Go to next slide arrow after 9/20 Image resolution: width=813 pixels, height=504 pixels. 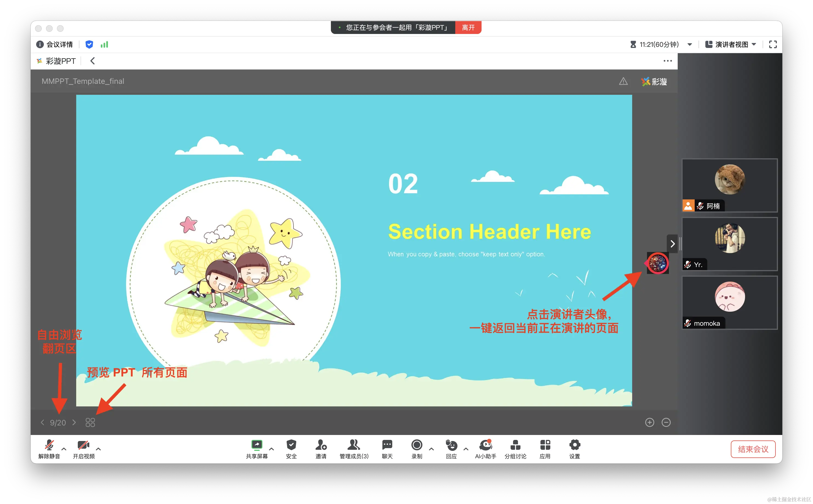(x=74, y=422)
